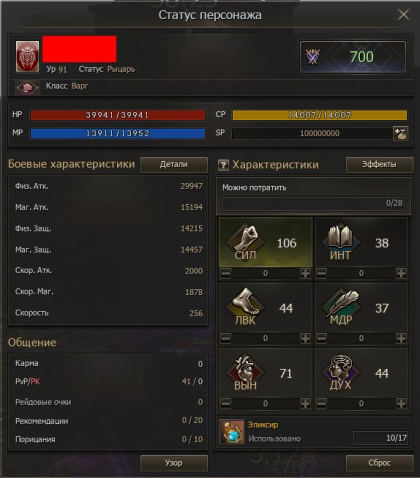This screenshot has width=420, height=478.
Task: Click the ИНТ intelligence book icon
Action: [341, 242]
